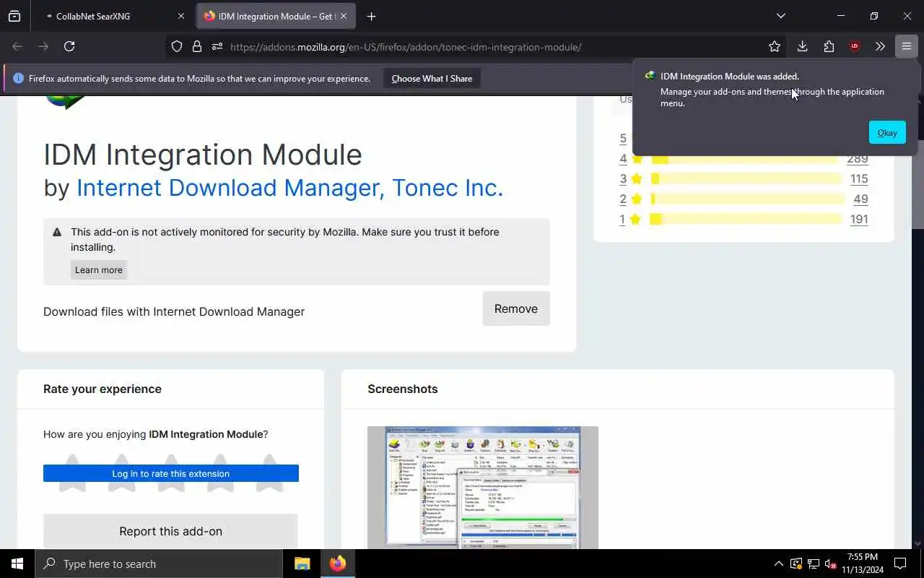The image size is (924, 578).
Task: Open tracking protection shield icon
Action: tap(177, 46)
